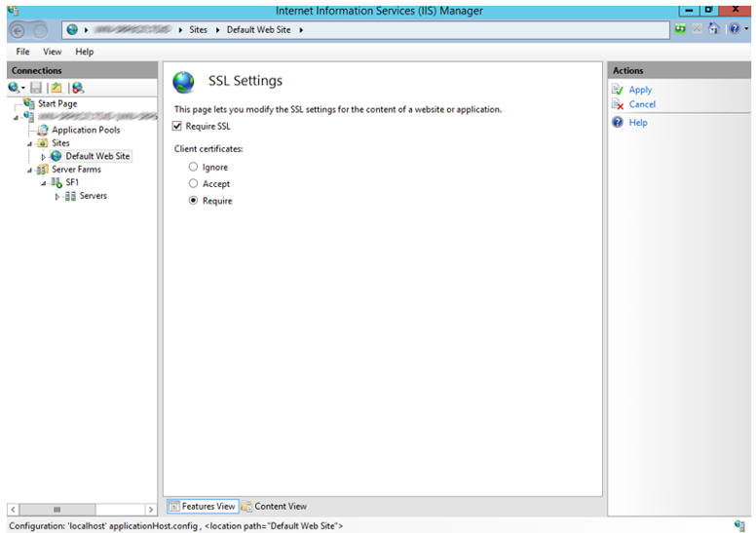Open the Help menu
The width and height of the screenshot is (756, 533).
pos(85,52)
